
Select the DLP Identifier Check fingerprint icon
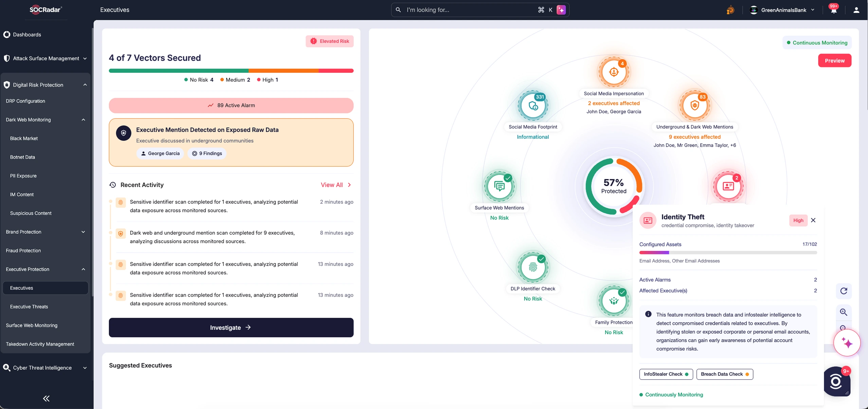pos(533,267)
